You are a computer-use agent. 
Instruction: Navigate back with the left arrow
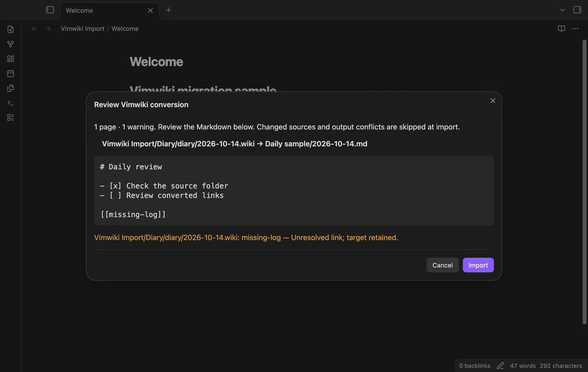[x=34, y=29]
